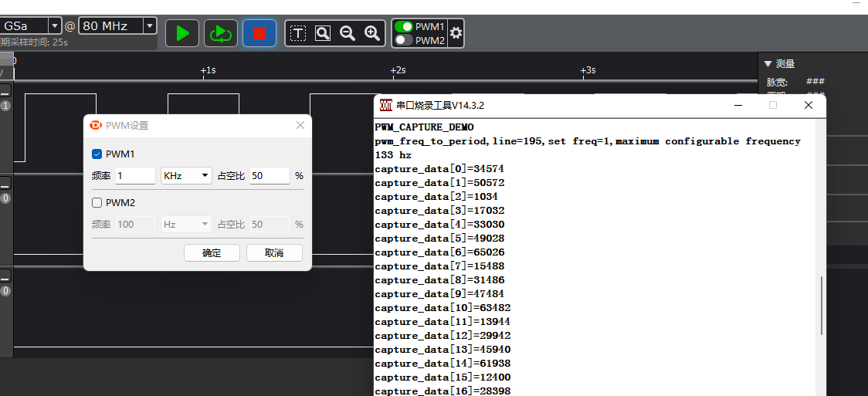Click the COM icon in the serial tool title bar
Viewport: 868px width, 396px height.
click(386, 105)
